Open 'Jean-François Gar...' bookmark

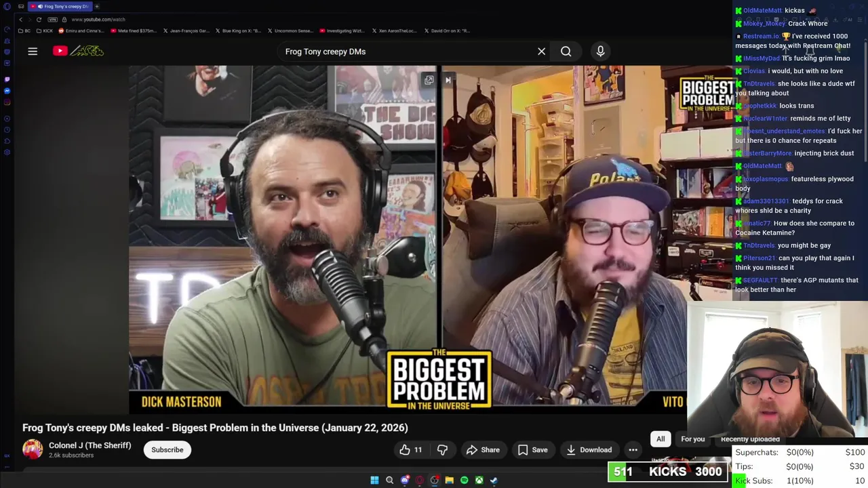[186, 30]
